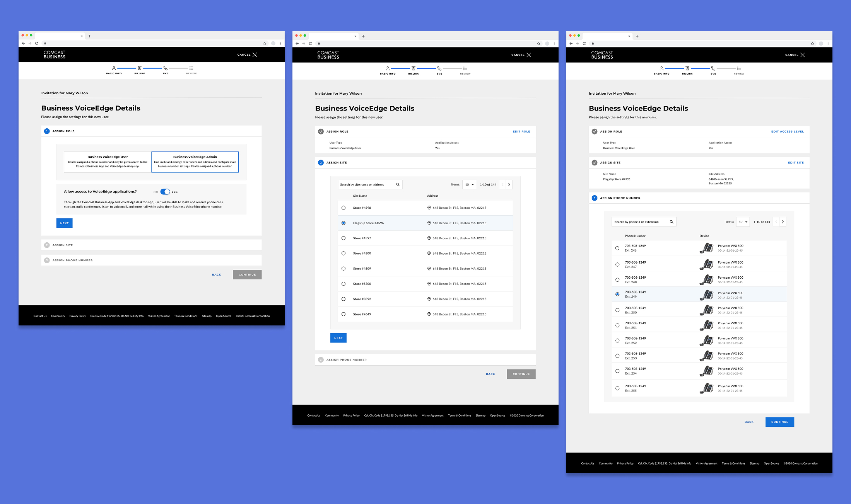Go to previous page of phone number results
This screenshot has width=851, height=504.
776,222
